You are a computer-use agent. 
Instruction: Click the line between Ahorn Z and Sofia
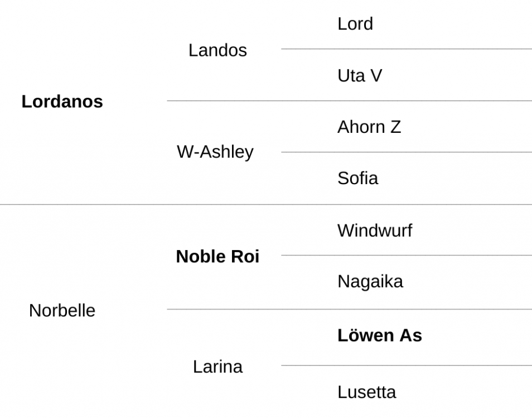click(x=407, y=152)
